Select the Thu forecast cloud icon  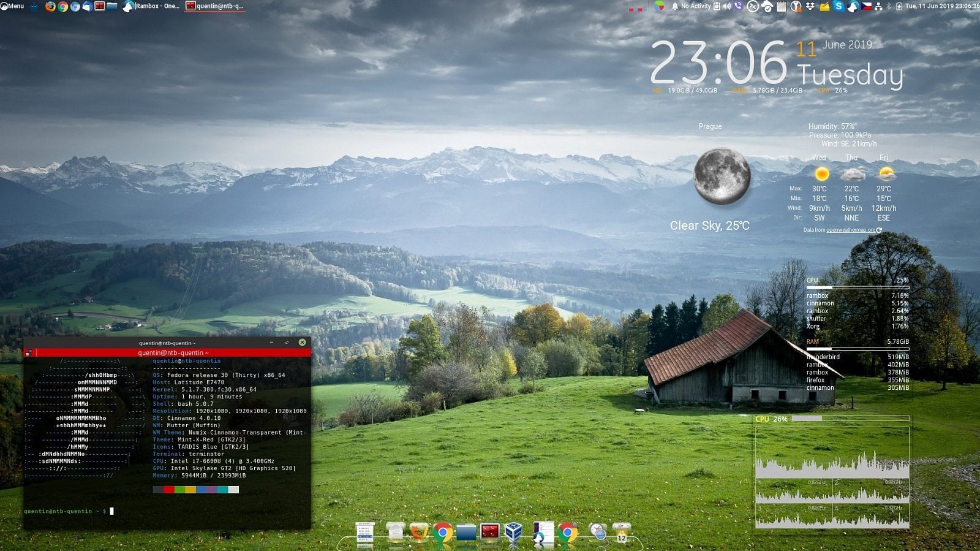(853, 173)
